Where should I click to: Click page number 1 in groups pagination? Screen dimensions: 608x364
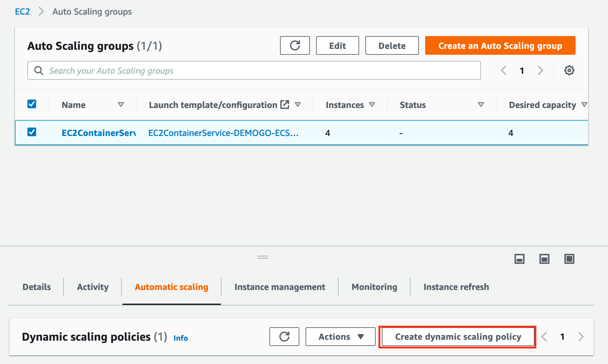click(522, 71)
